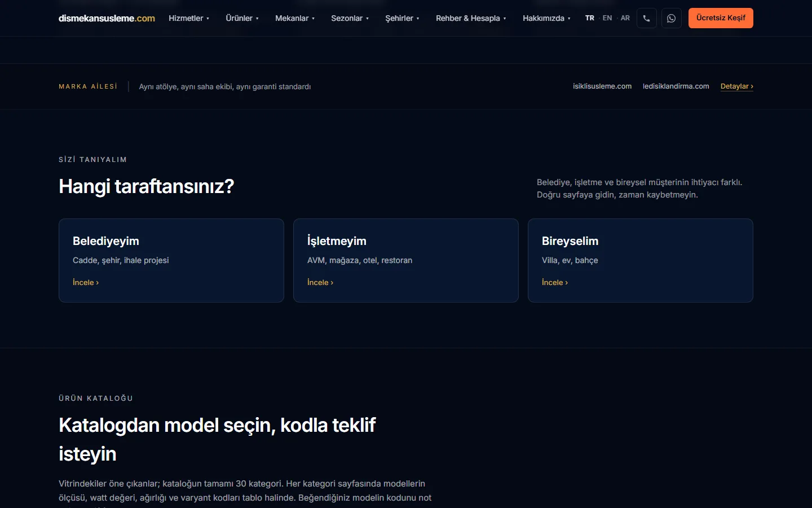Open the Detaylar link
This screenshot has width=812, height=508.
point(737,86)
